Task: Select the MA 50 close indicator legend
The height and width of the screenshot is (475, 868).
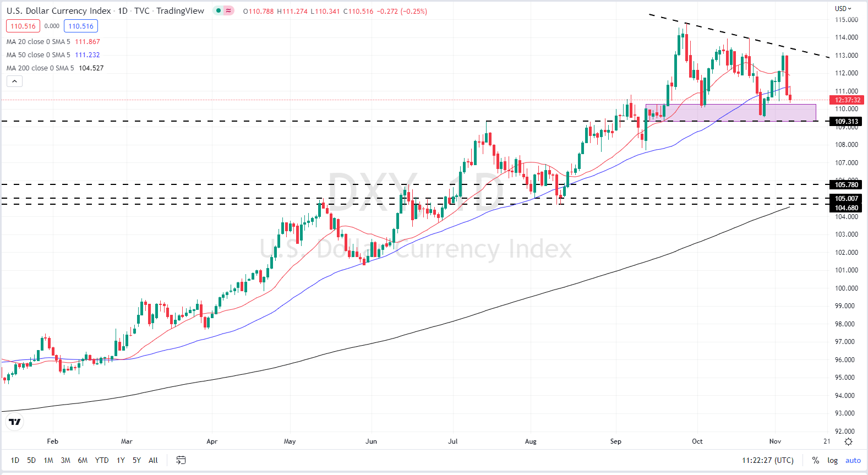Action: pyautogui.click(x=39, y=55)
